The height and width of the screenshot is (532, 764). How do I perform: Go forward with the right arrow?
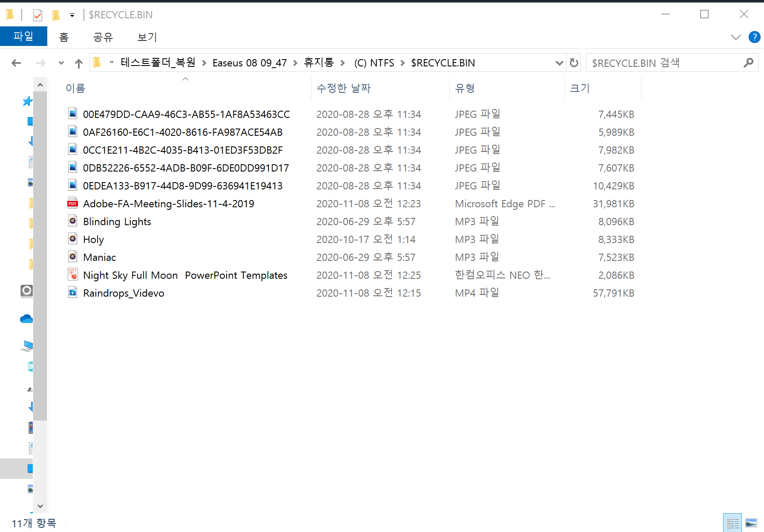[x=40, y=63]
